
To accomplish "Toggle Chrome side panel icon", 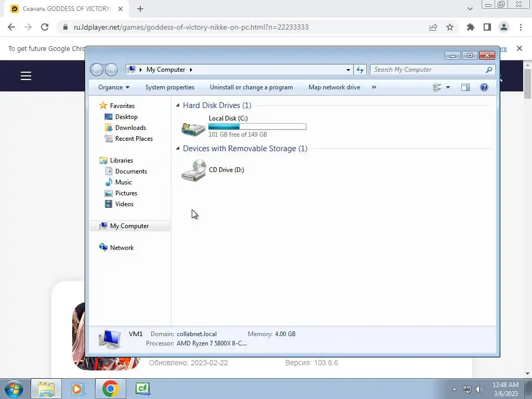I will (487, 27).
